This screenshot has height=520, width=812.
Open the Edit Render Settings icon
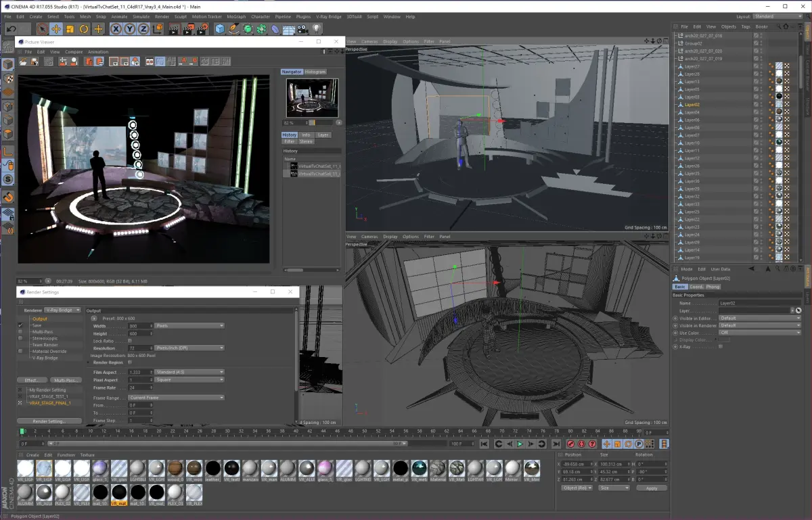click(x=202, y=29)
